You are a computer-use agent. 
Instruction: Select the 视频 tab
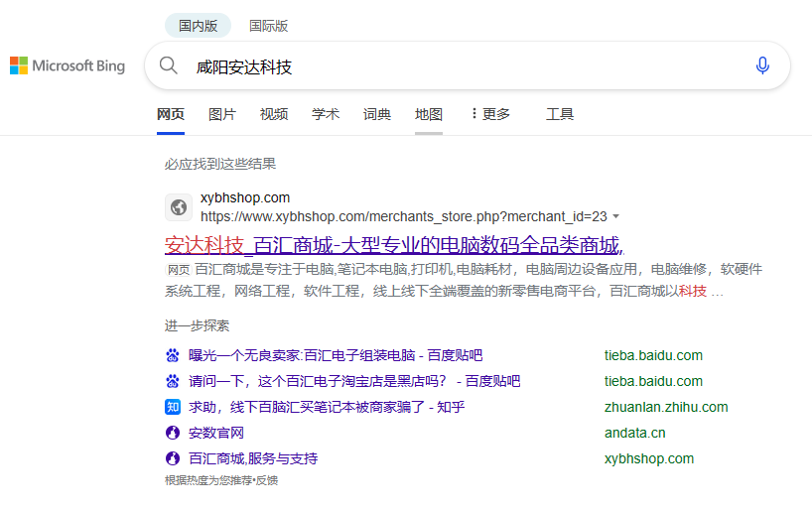[x=274, y=114]
